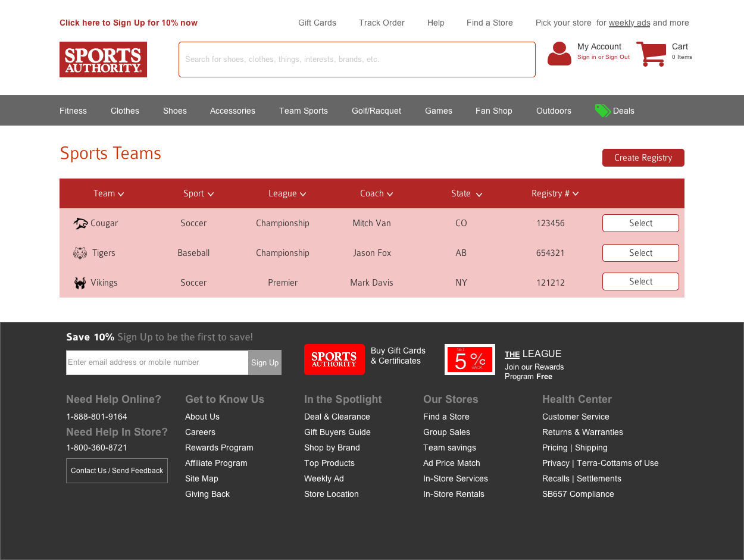Select the Cougar team registry
744x560 pixels.
640,223
